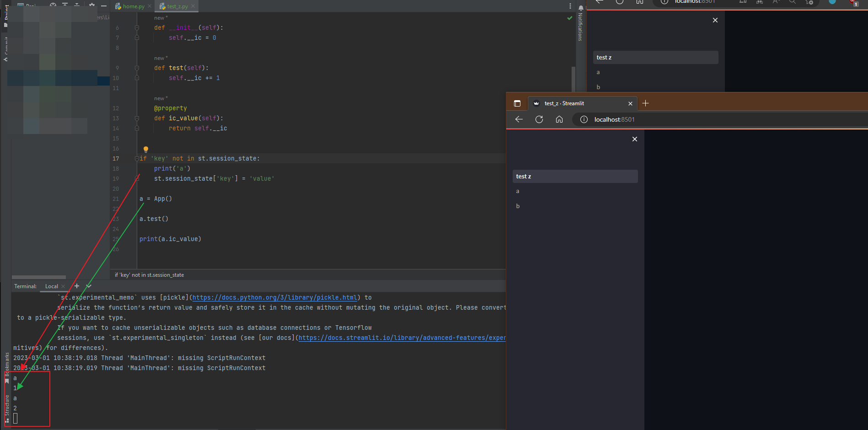
Task: Select the test_z · Streamlit browser tab
Action: [582, 103]
